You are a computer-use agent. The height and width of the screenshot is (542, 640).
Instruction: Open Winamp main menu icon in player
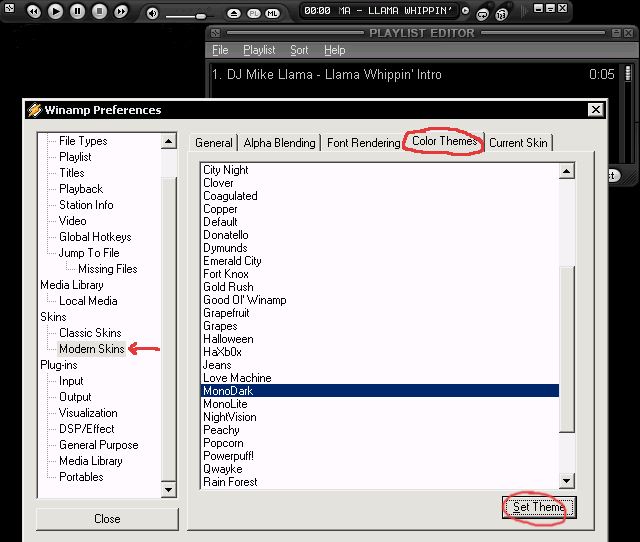pos(9,7)
